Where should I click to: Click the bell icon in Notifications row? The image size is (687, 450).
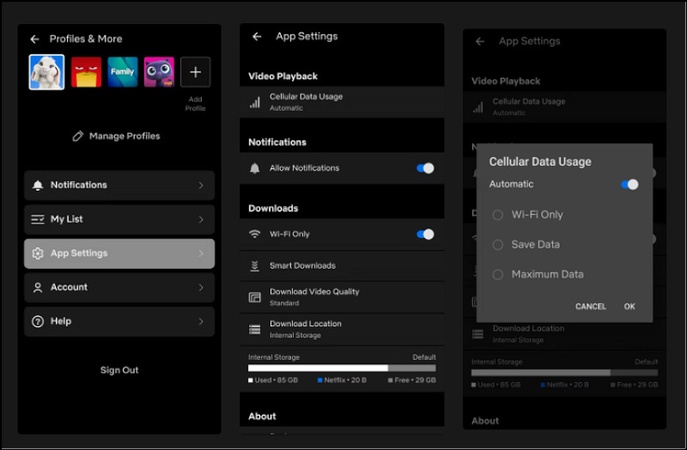(x=38, y=185)
